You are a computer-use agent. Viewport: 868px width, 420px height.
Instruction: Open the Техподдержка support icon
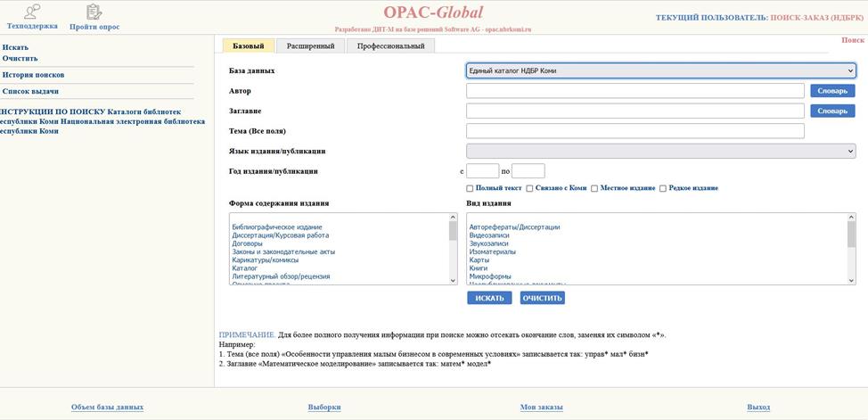point(32,11)
